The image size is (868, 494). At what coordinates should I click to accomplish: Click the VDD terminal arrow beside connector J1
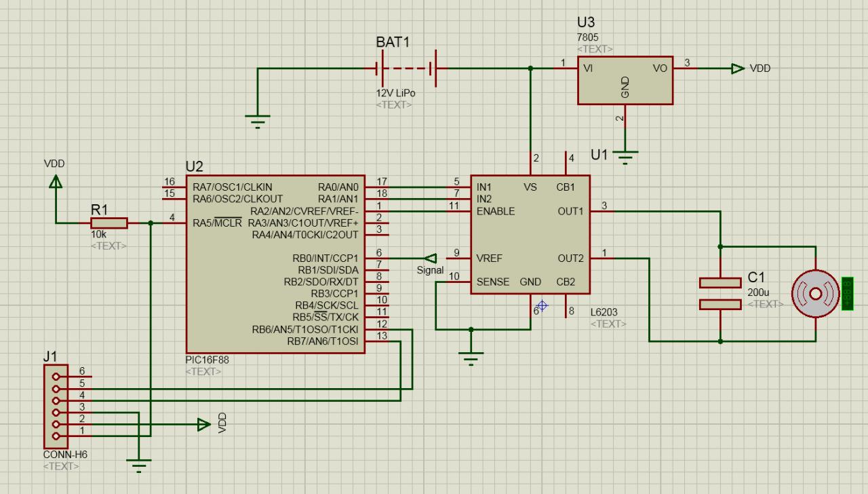tap(204, 425)
